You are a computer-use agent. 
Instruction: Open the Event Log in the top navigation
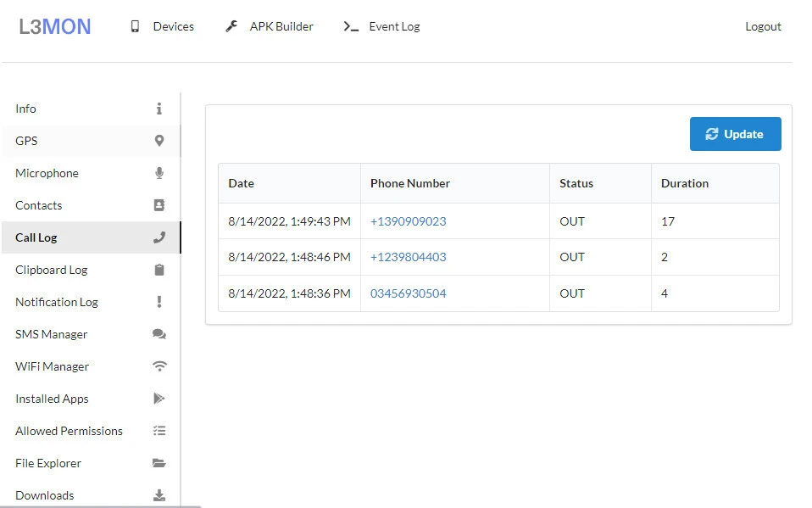pos(382,26)
